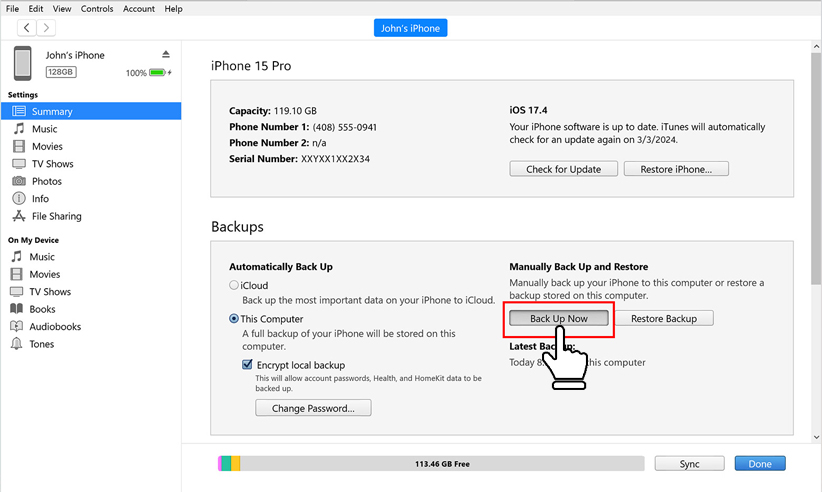Open the Controls menu
The width and height of the screenshot is (822, 492).
(x=97, y=9)
